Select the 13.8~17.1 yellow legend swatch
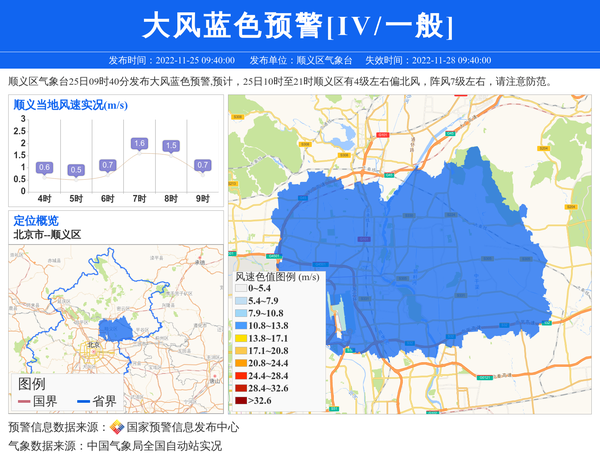 240,338
